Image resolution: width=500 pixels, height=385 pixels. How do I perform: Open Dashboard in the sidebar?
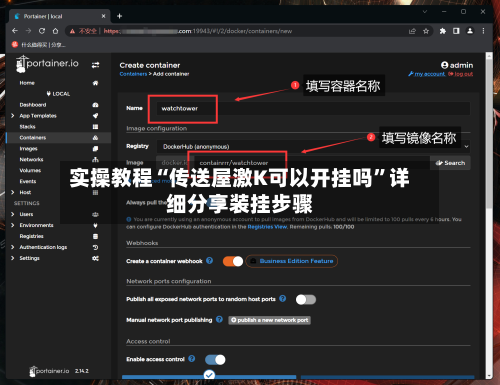[x=33, y=105]
